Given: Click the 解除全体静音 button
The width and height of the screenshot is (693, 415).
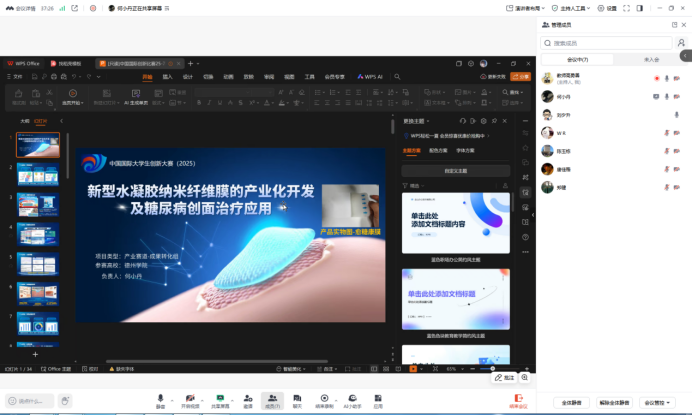Looking at the screenshot, I should click(613, 402).
